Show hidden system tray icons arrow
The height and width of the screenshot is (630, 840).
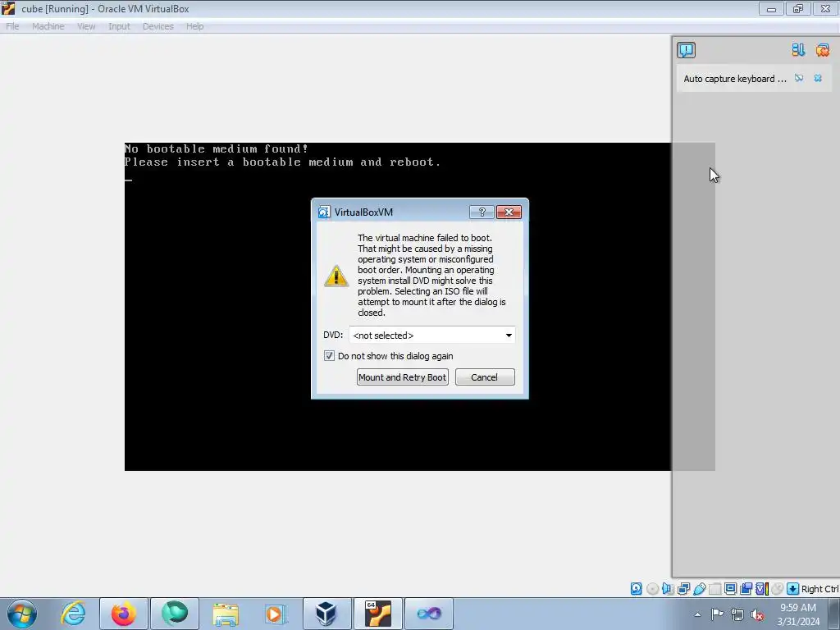(697, 614)
